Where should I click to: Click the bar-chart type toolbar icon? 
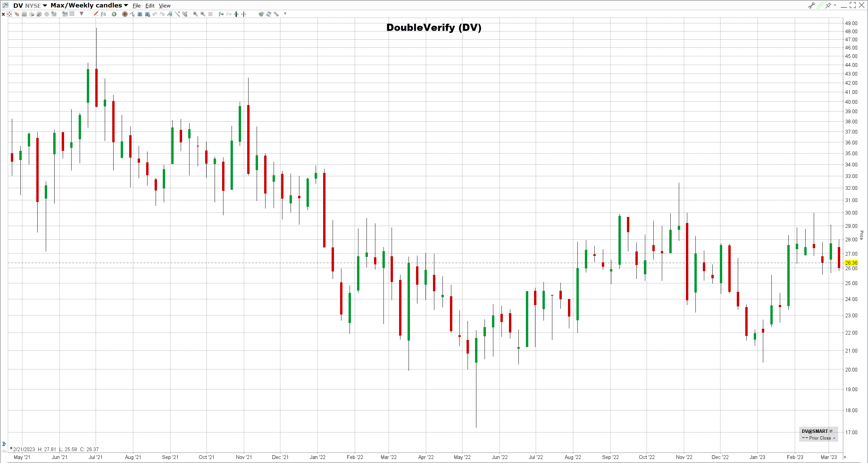coord(103,14)
